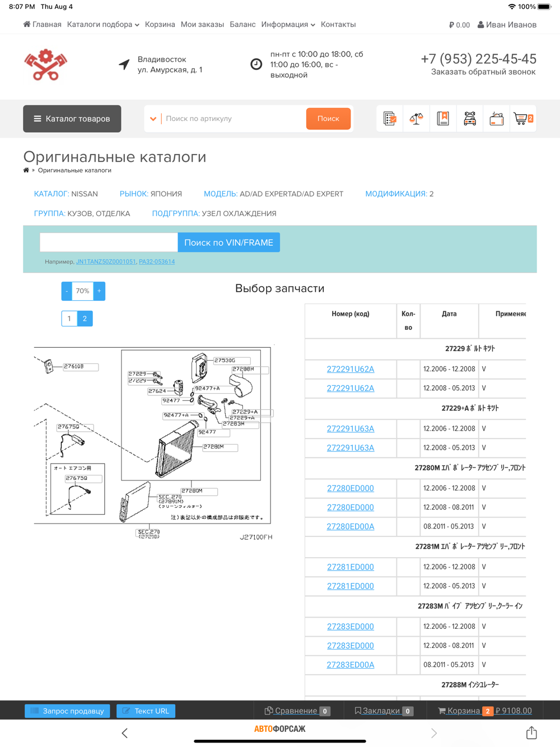The height and width of the screenshot is (747, 560).
Task: Open the shopping cart icon with badge
Action: coord(524,119)
